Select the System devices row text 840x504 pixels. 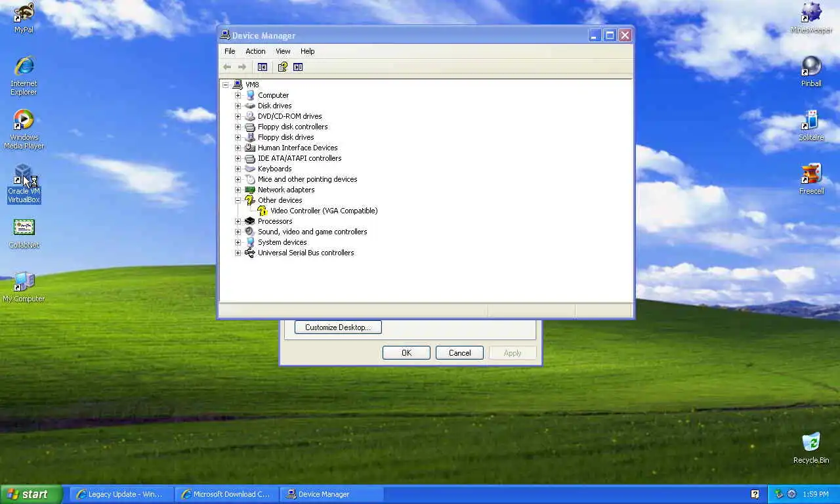pyautogui.click(x=282, y=242)
